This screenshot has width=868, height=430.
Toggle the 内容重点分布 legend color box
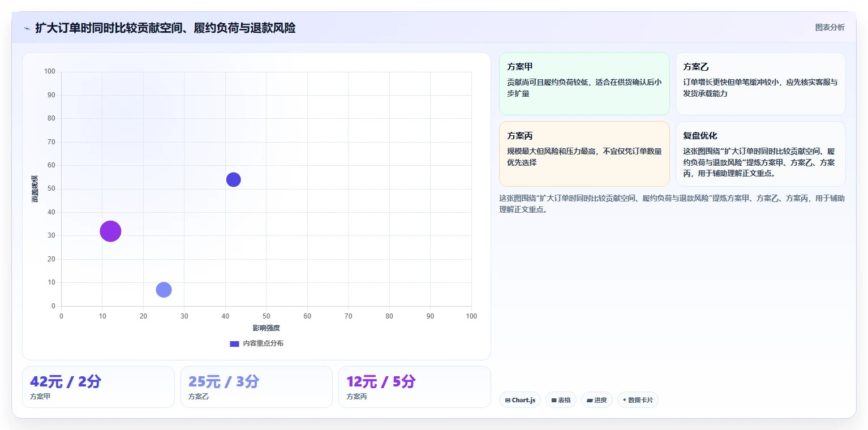234,343
